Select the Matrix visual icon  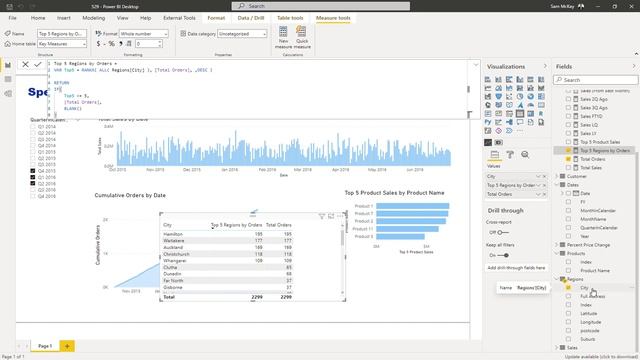click(x=530, y=113)
